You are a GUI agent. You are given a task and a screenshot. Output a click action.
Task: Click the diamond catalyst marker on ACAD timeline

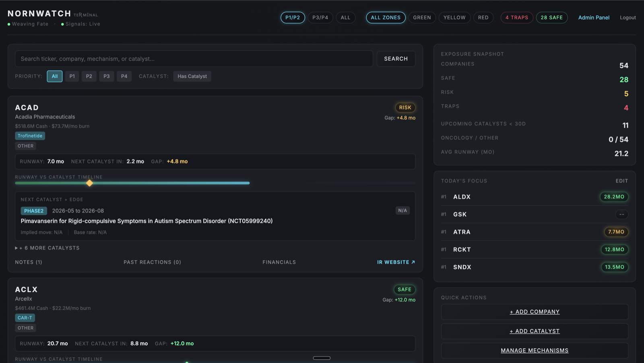click(x=89, y=183)
